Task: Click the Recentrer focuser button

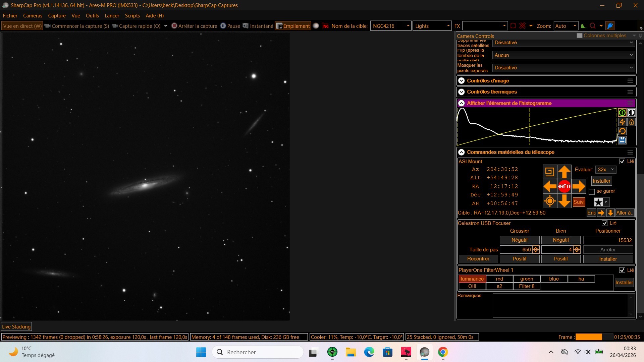Action: 478,259
